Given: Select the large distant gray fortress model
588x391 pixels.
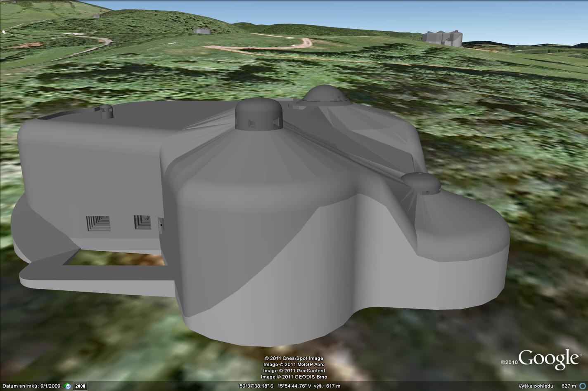Looking at the screenshot, I should pos(442,38).
